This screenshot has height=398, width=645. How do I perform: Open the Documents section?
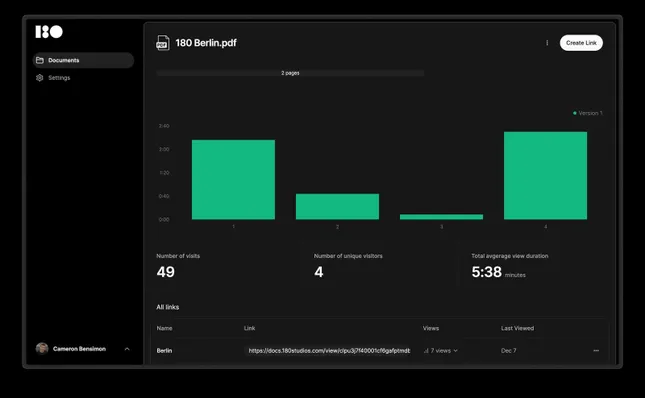(83, 60)
